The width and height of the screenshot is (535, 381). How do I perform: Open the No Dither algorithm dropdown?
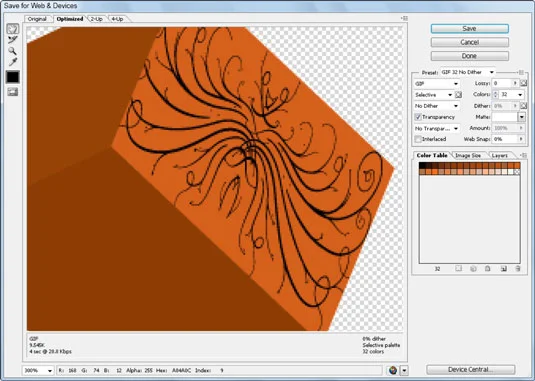pos(437,106)
